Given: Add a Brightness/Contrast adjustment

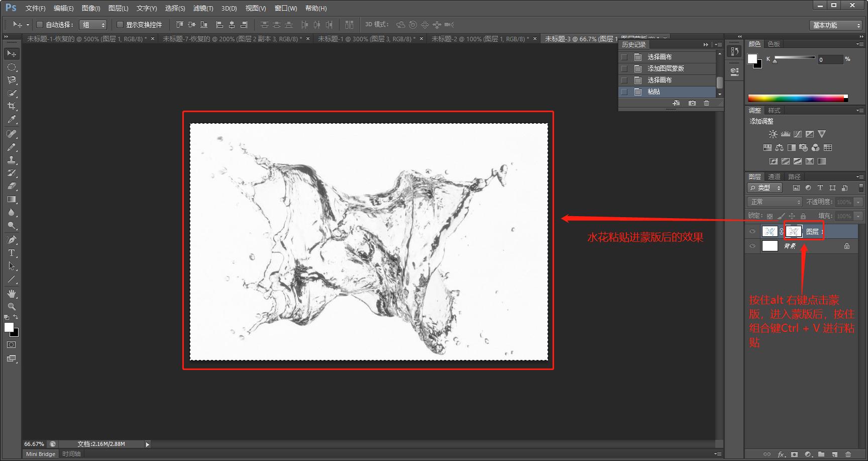Looking at the screenshot, I should coord(773,134).
